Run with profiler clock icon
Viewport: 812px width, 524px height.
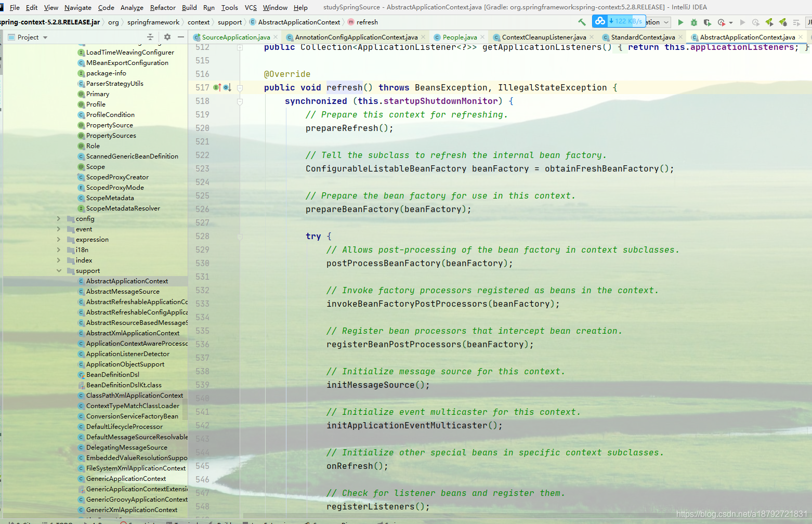pos(721,22)
